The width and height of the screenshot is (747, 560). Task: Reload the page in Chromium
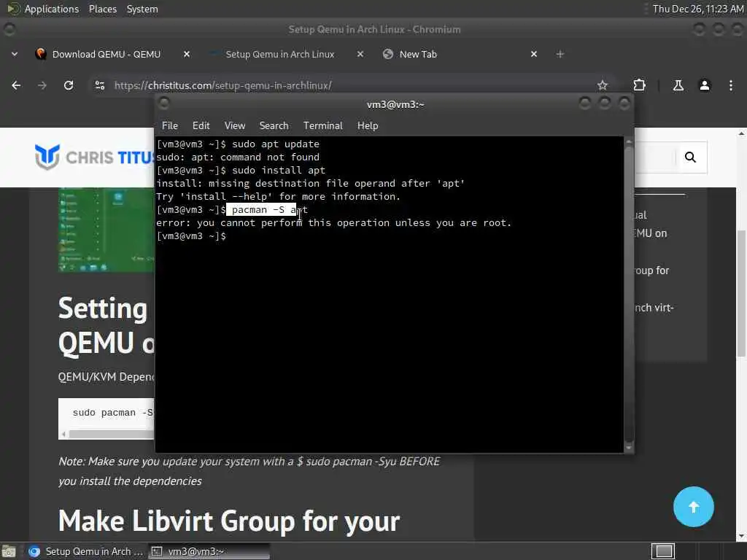coord(69,85)
